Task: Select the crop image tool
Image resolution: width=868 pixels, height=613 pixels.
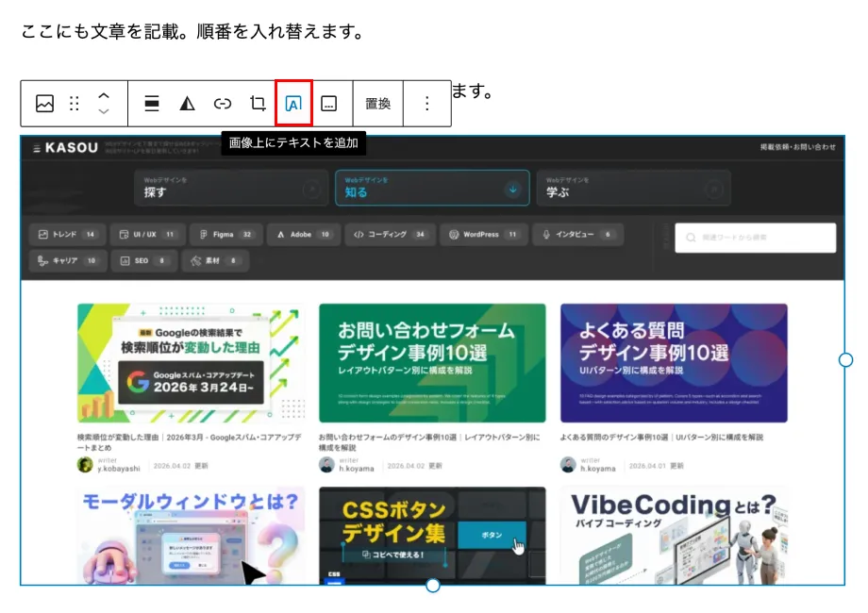Action: [x=258, y=104]
